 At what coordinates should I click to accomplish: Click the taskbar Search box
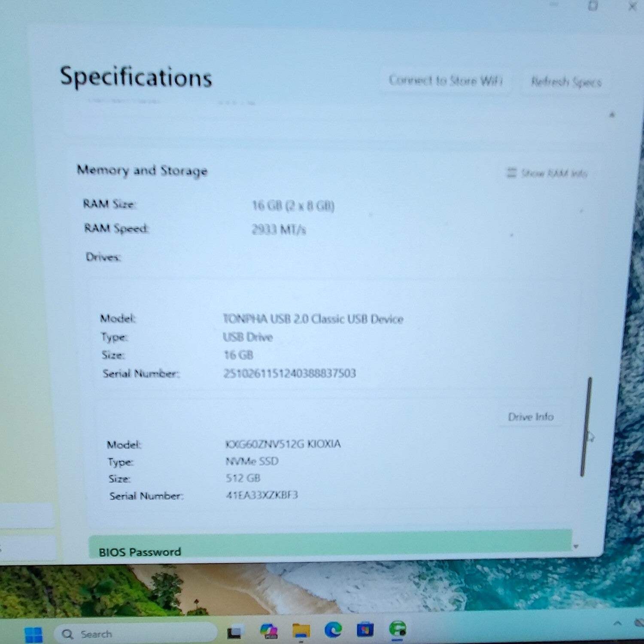(x=136, y=634)
